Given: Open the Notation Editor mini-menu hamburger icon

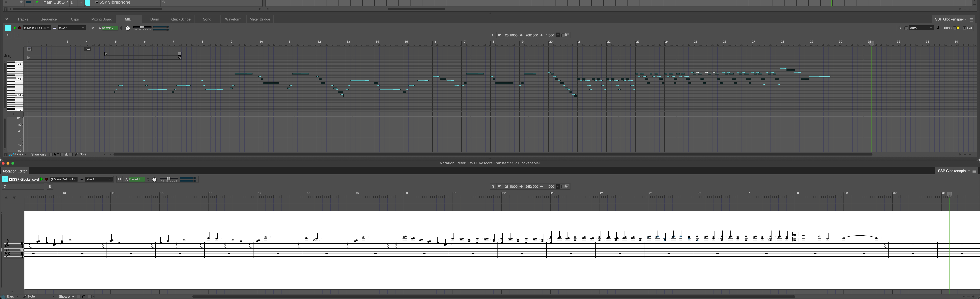Looking at the screenshot, I should [x=974, y=171].
